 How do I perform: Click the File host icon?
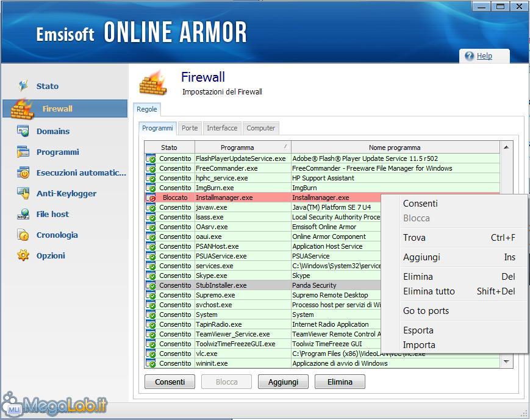pyautogui.click(x=23, y=214)
